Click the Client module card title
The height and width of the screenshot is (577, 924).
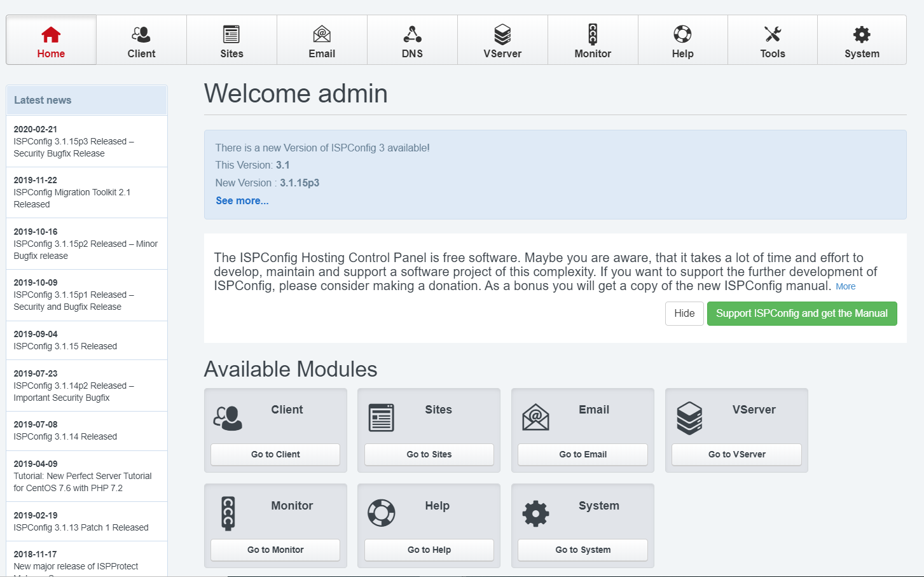[287, 410]
